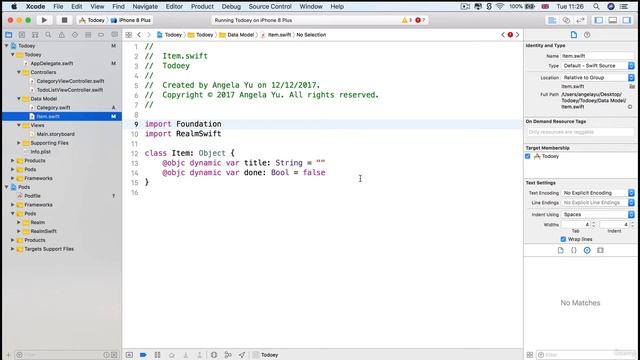Open the Navigate menu

[x=145, y=7]
